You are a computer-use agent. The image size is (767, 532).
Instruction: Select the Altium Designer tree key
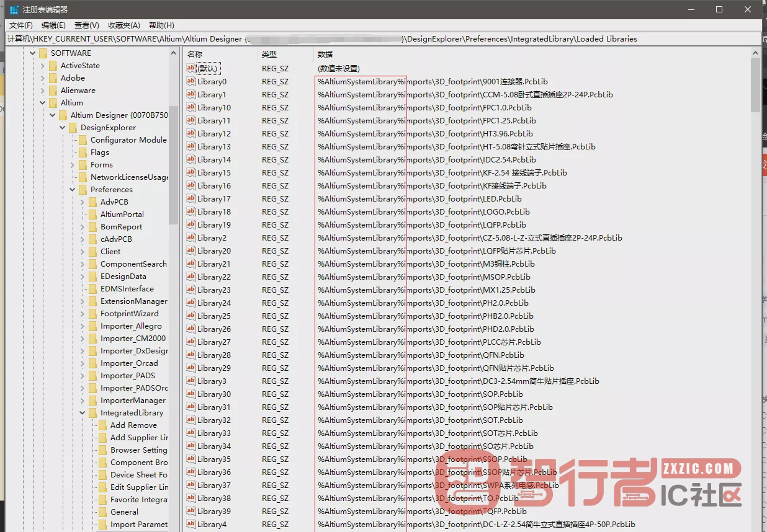coord(119,115)
